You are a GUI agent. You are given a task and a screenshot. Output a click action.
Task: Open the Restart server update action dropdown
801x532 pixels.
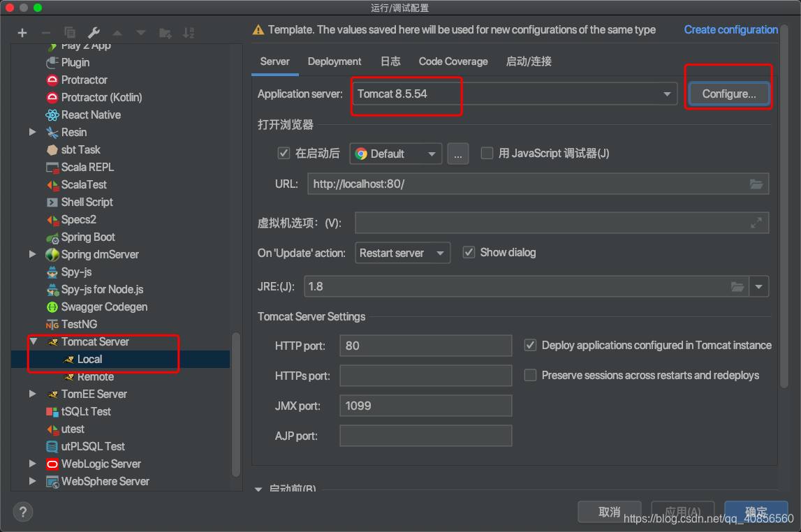point(402,253)
